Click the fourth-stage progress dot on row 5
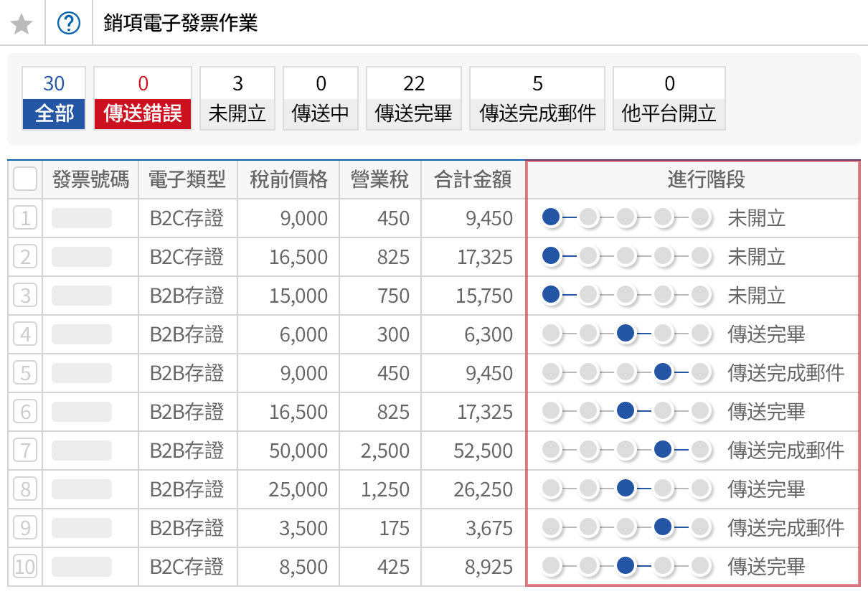868x594 pixels. 664,372
